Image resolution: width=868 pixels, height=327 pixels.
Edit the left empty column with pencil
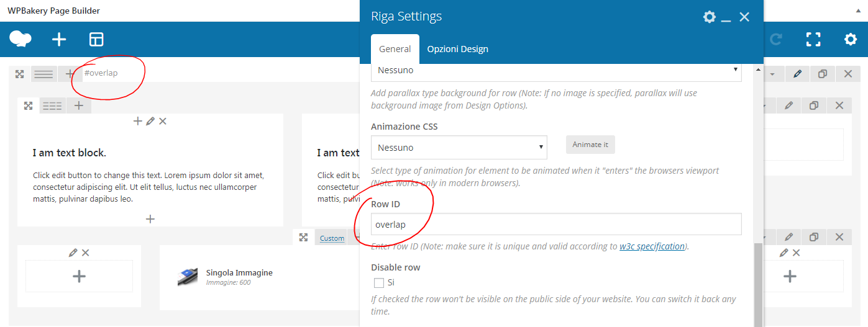tap(73, 253)
